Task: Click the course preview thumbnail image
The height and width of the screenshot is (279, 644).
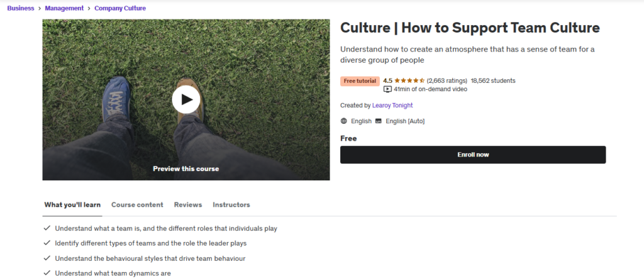Action: tap(186, 100)
